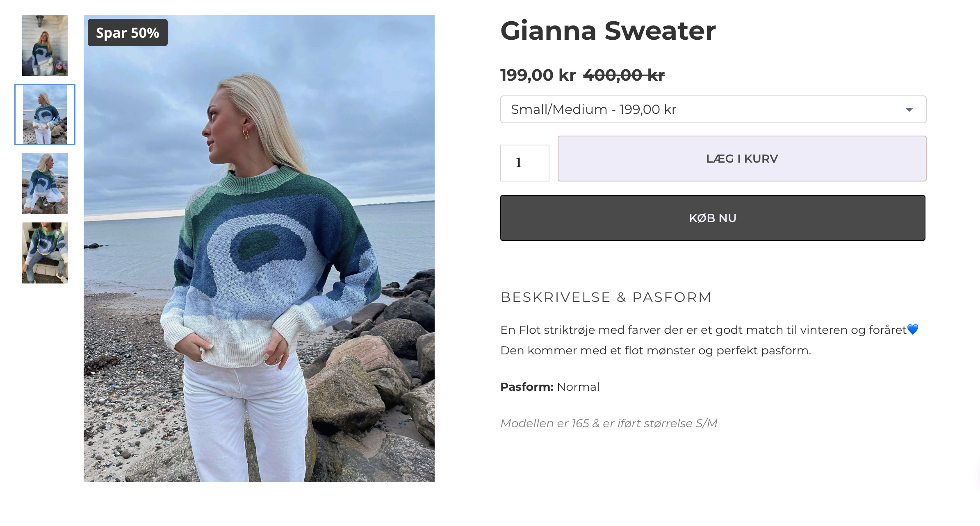Click the model size note in italics

click(609, 423)
